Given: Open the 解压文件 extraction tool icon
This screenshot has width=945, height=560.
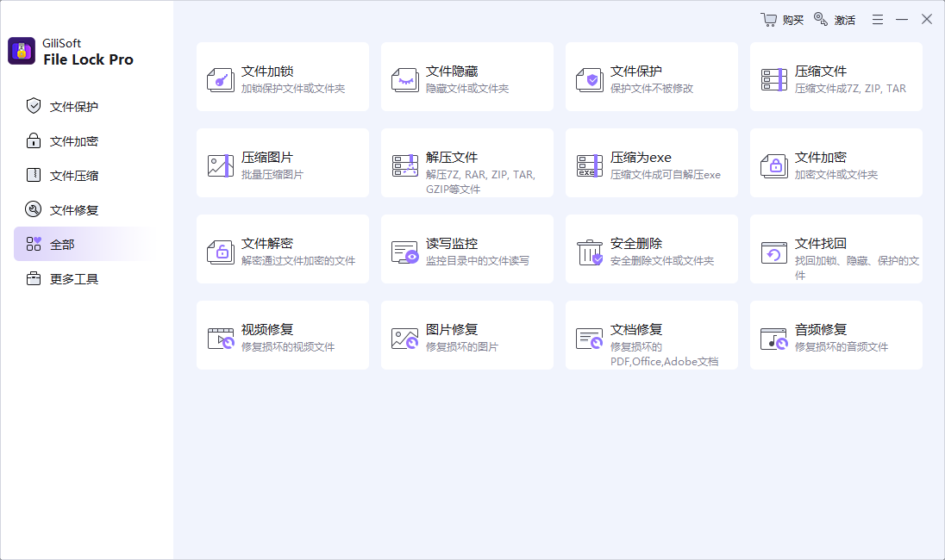Looking at the screenshot, I should pos(405,162).
